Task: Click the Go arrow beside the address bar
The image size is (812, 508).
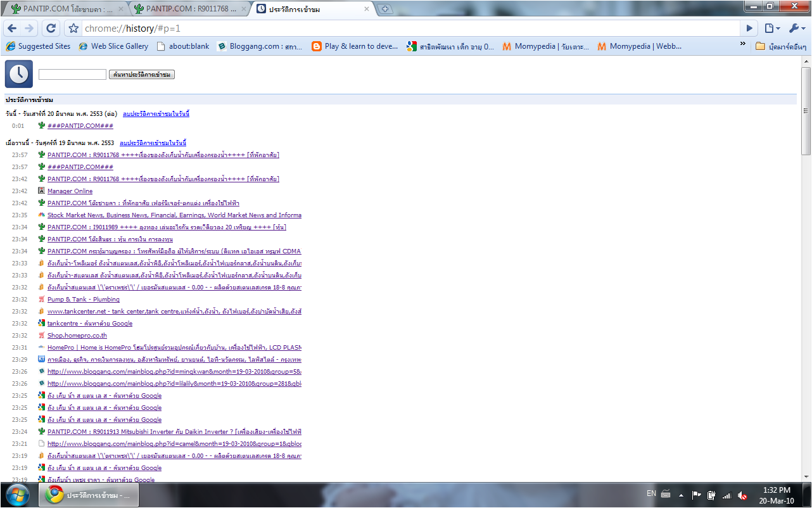Action: click(749, 29)
